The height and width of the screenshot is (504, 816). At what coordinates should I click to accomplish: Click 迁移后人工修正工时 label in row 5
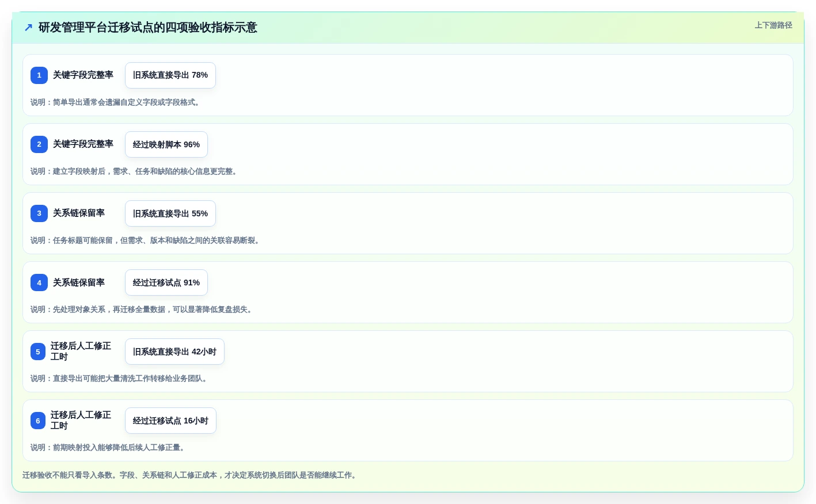(x=81, y=352)
